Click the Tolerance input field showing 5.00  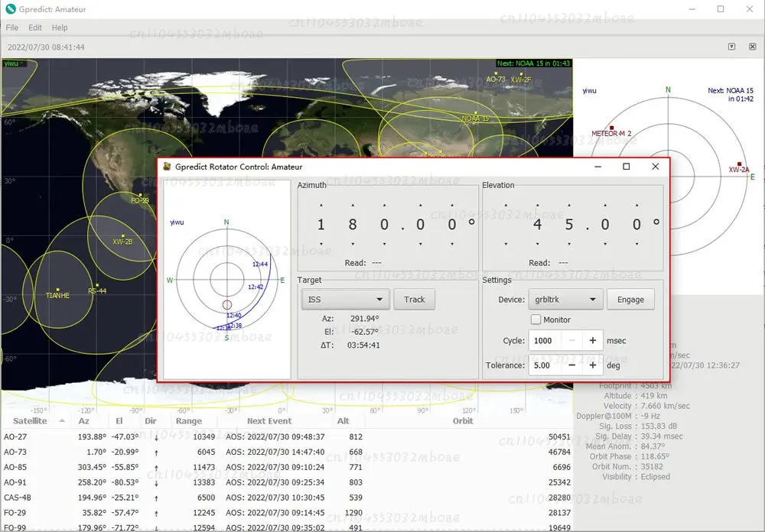tap(545, 365)
